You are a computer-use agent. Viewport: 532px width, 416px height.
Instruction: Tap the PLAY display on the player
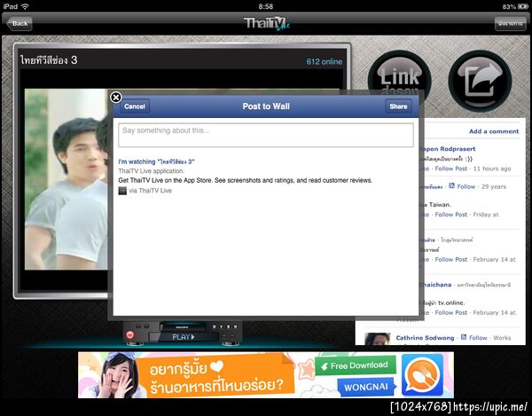pyautogui.click(x=184, y=337)
